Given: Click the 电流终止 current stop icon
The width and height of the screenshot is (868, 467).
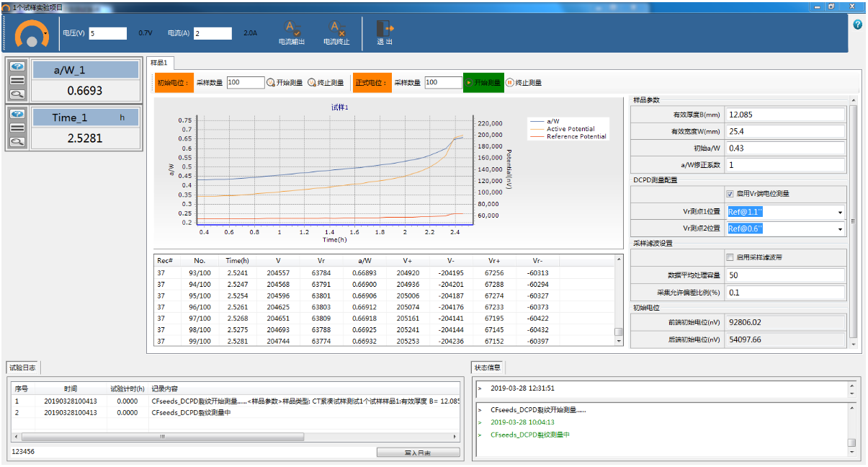Looking at the screenshot, I should (x=336, y=29).
